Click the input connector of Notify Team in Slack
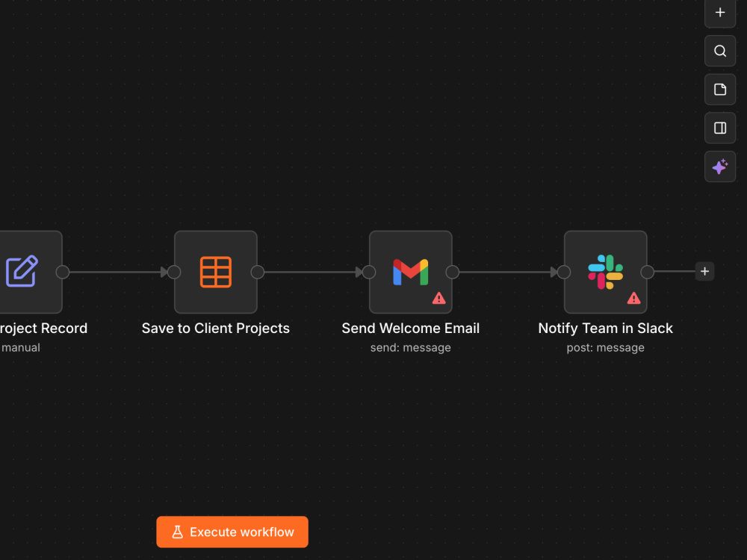 563,272
